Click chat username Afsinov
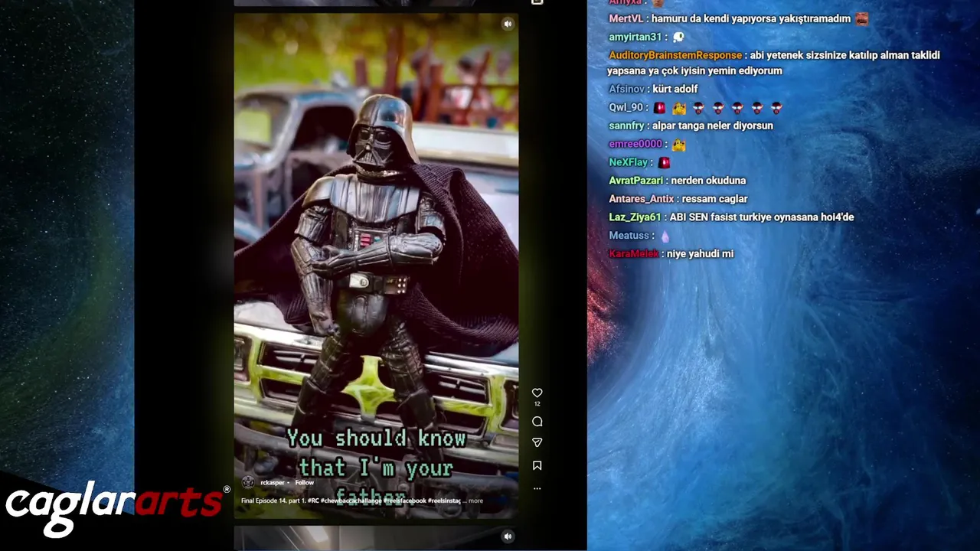Viewport: 980px width, 551px height. 627,89
